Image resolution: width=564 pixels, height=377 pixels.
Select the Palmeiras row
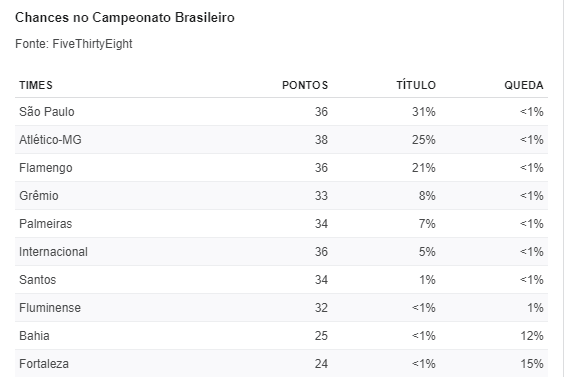click(x=281, y=224)
